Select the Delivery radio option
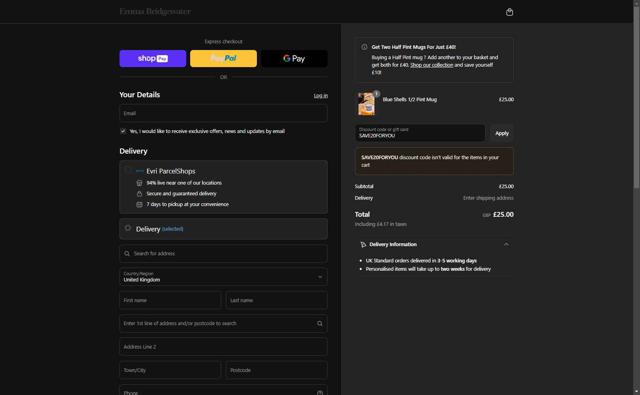Screen dimensions: 640x395 click(x=128, y=228)
